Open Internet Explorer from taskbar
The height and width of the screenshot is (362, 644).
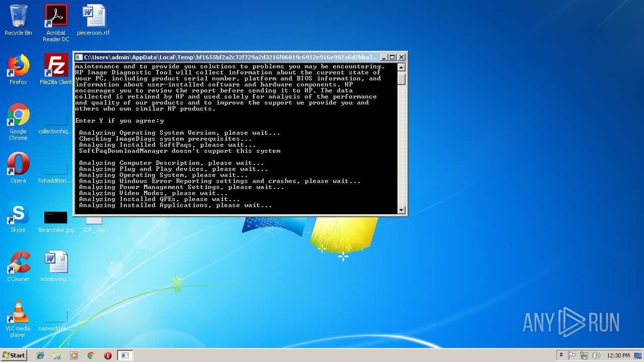click(x=40, y=355)
